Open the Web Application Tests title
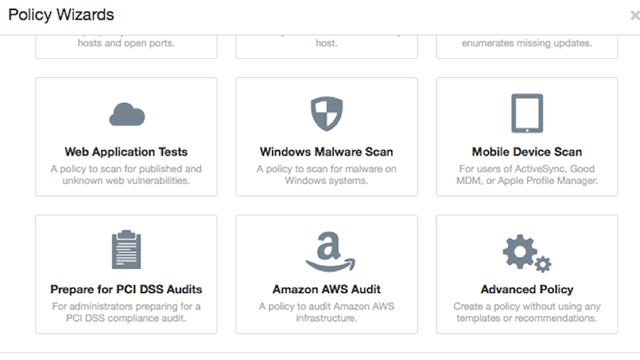This screenshot has width=640, height=360. point(126,152)
